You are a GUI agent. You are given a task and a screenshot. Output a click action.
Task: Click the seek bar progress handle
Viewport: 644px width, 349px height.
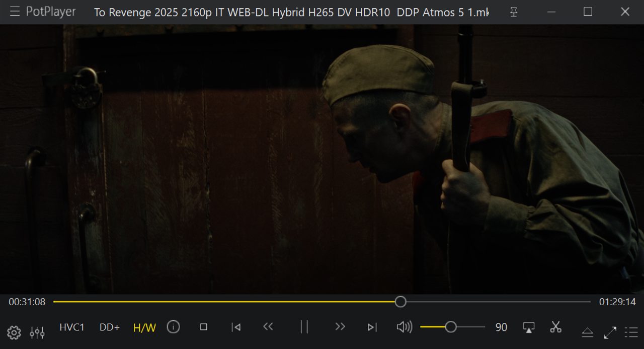pos(400,302)
